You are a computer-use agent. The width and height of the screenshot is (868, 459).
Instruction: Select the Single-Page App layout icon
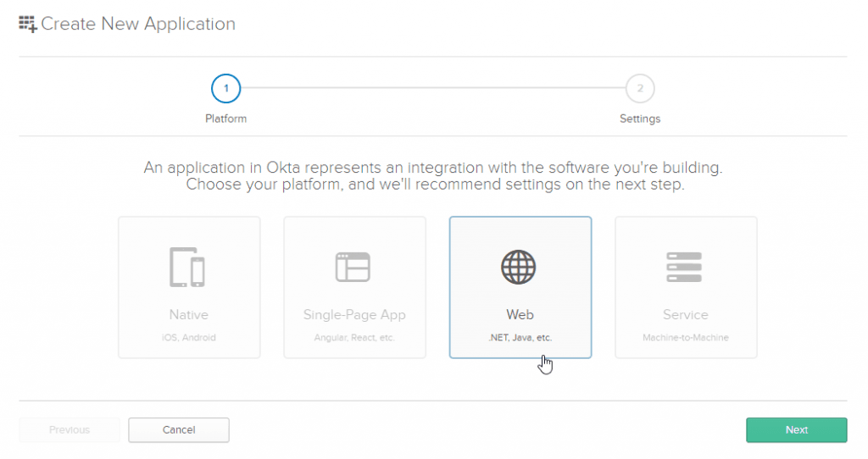tap(353, 267)
